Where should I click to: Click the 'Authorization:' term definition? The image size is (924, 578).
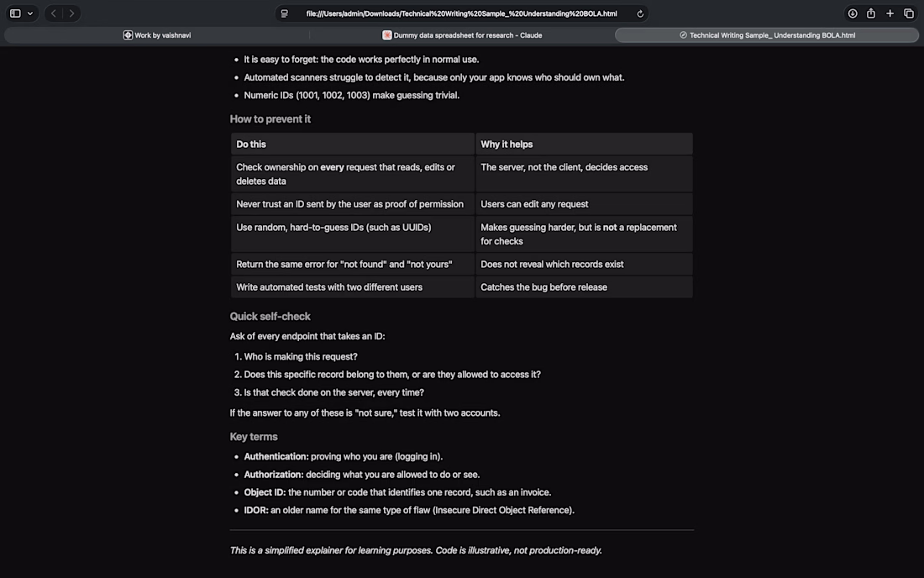[x=362, y=475]
